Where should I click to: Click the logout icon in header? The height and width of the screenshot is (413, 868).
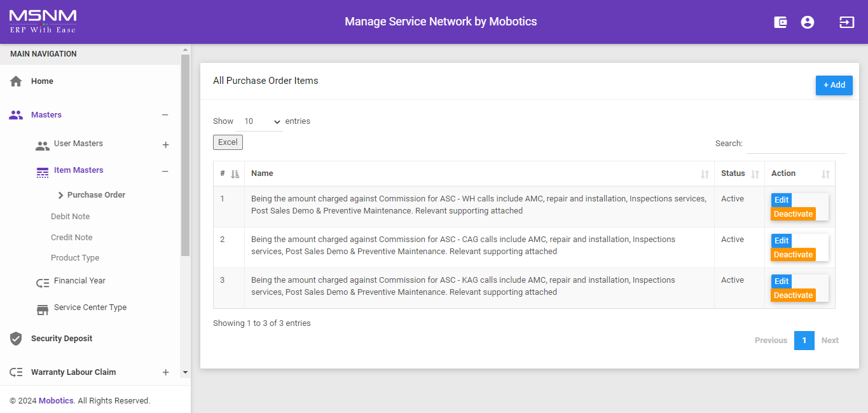tap(846, 22)
